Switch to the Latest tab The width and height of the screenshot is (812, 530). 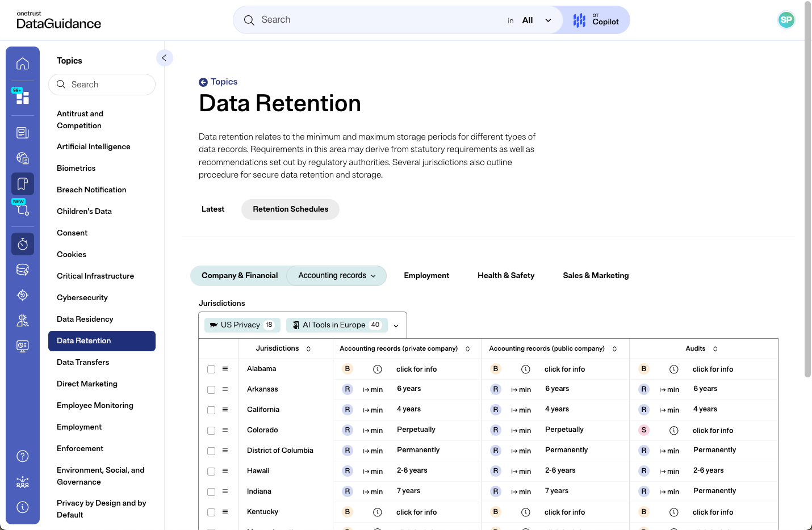coord(213,209)
